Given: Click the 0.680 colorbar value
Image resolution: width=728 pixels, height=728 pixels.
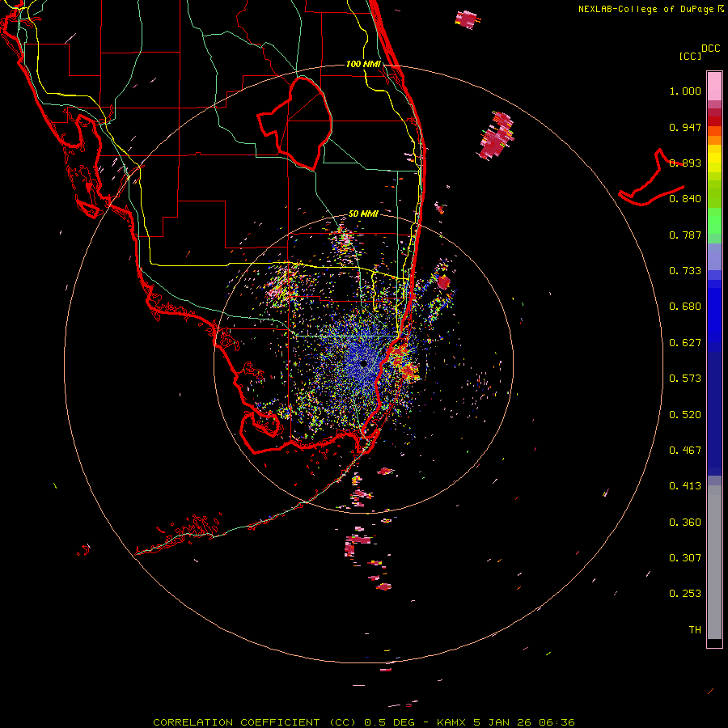Looking at the screenshot, I should (685, 307).
